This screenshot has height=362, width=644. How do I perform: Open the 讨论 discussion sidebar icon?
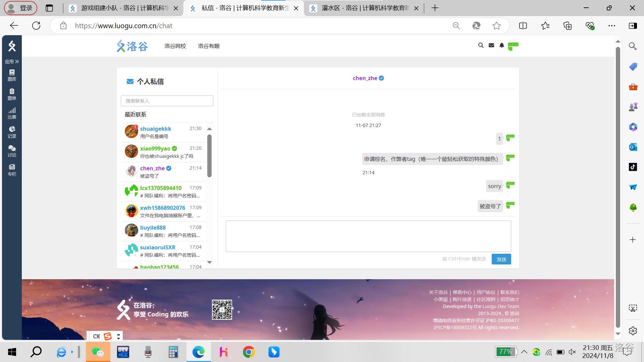point(12,151)
